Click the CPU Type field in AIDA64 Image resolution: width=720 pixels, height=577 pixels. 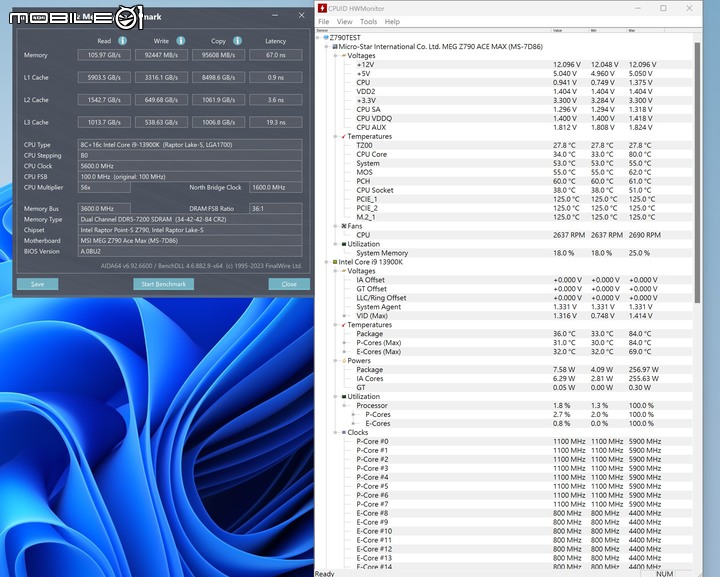190,145
